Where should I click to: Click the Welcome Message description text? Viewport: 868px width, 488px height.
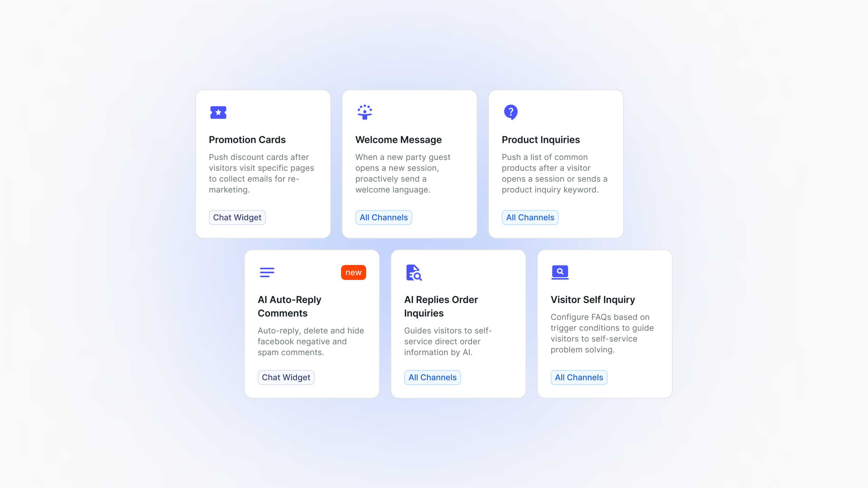(403, 174)
